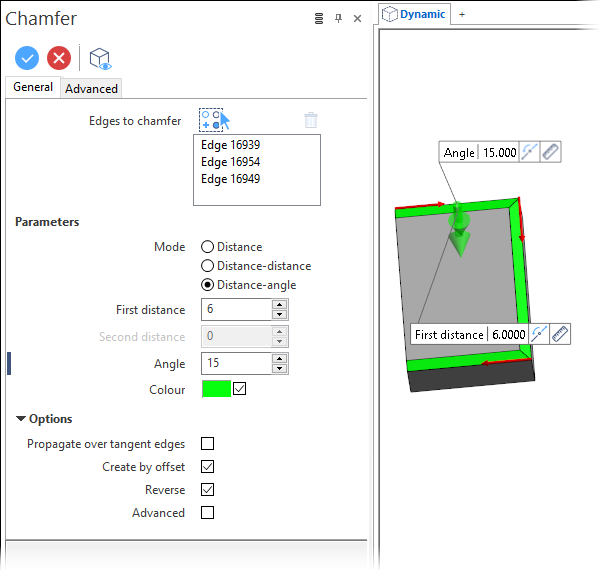Switch to the Advanced tab

91,89
